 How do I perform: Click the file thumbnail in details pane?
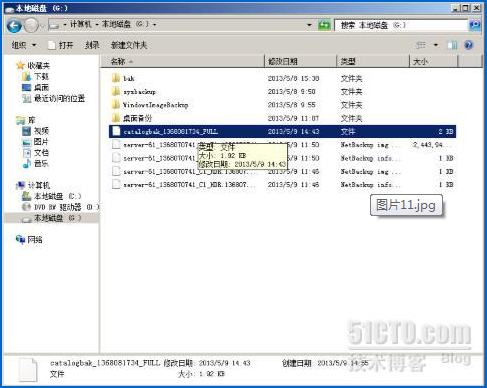tap(27, 369)
